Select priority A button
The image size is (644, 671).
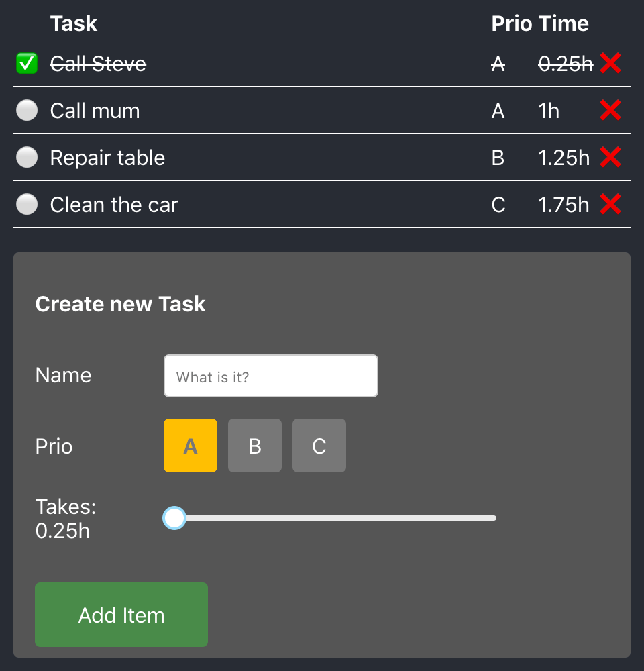(x=191, y=446)
